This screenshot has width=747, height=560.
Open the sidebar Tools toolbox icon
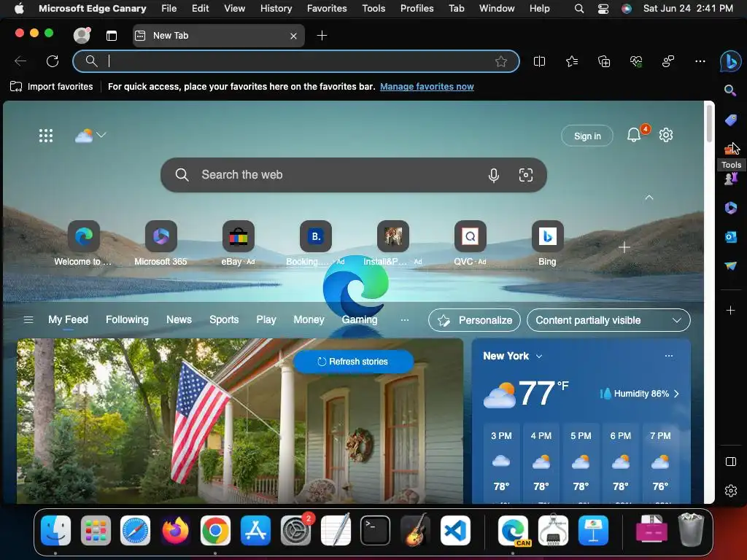729,150
